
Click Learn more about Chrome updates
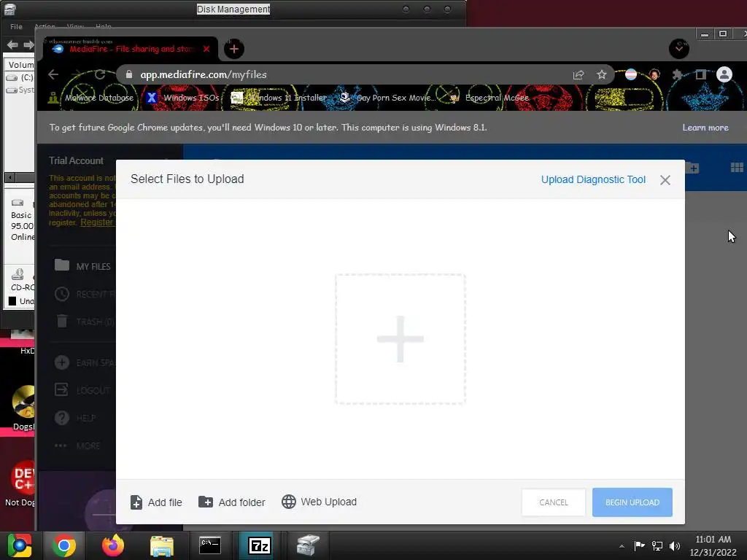click(x=705, y=128)
